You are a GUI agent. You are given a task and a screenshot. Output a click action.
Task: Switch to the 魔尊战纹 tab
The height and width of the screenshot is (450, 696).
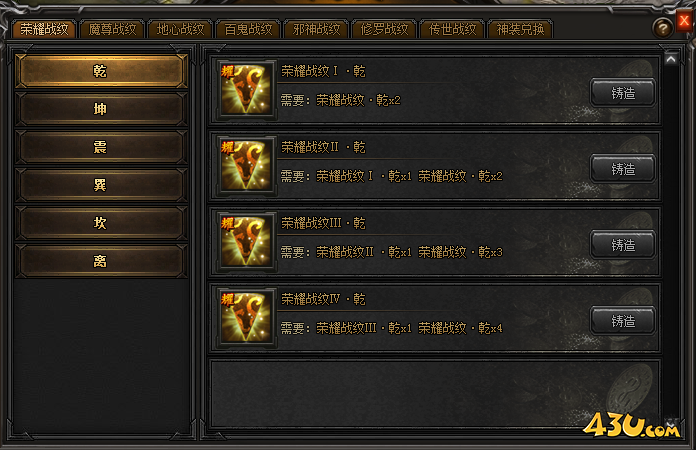(112, 29)
